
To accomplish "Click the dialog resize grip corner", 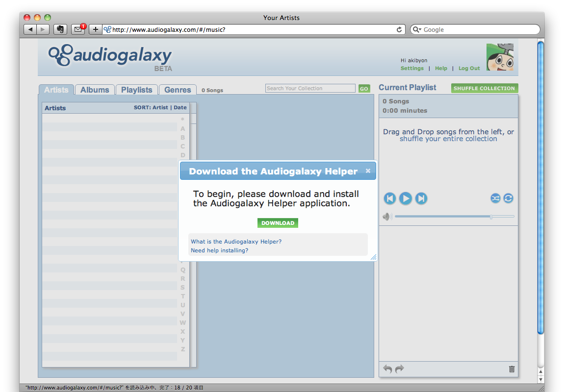I will [x=374, y=257].
